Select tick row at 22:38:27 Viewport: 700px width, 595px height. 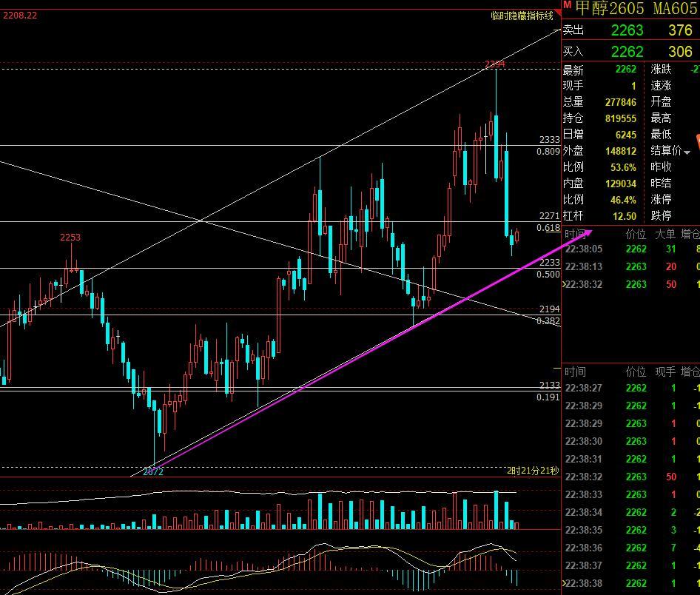(630, 389)
